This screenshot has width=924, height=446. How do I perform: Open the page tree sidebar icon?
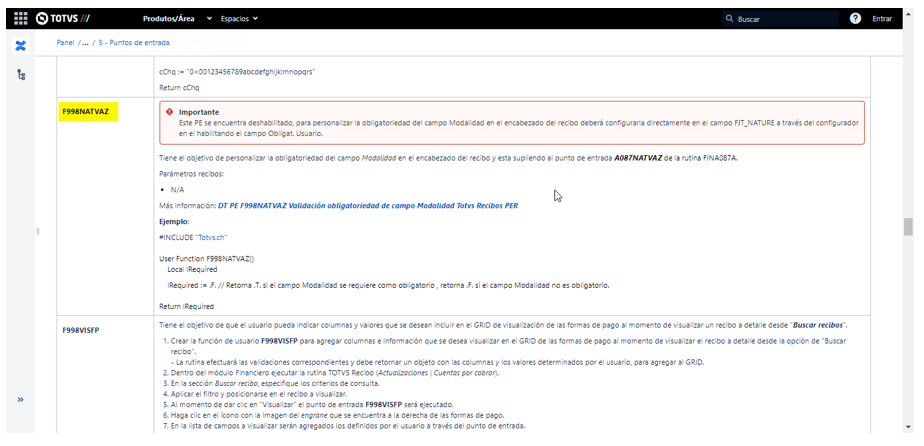pyautogui.click(x=21, y=75)
